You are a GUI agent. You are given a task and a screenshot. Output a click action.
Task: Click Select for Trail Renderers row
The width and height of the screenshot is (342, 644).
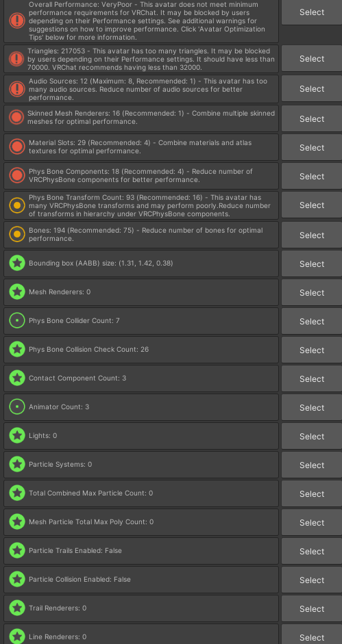pos(312,608)
